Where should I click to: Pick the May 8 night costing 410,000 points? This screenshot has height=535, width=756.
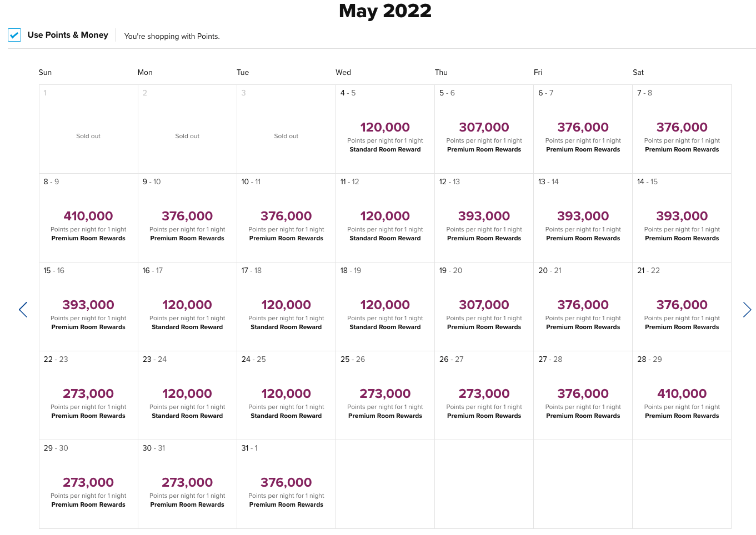(x=88, y=218)
